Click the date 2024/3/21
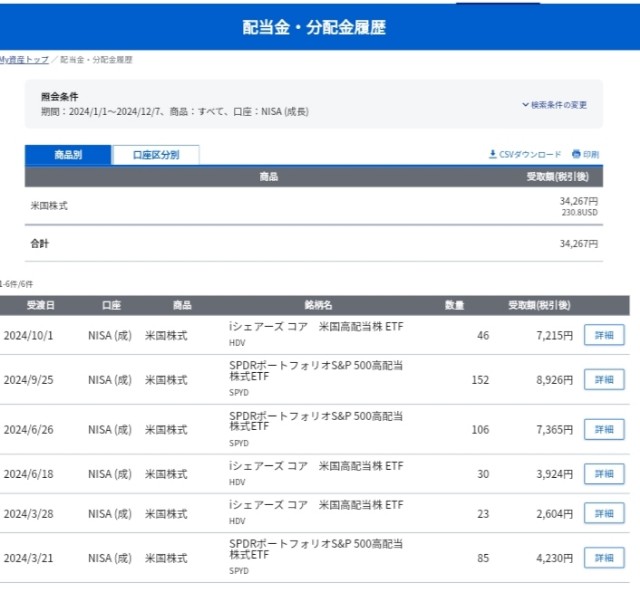Image resolution: width=640 pixels, height=592 pixels. 29,559
